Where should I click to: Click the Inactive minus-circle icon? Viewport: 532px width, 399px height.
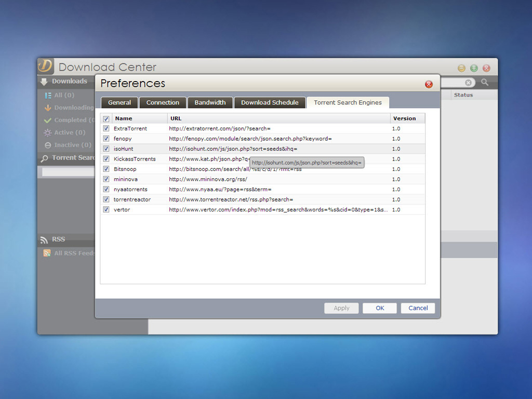tap(48, 145)
